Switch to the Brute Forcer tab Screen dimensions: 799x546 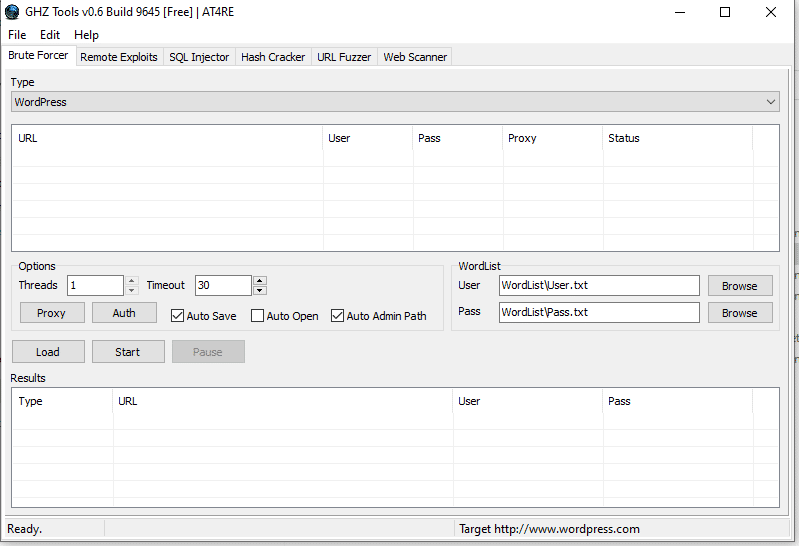coord(38,55)
